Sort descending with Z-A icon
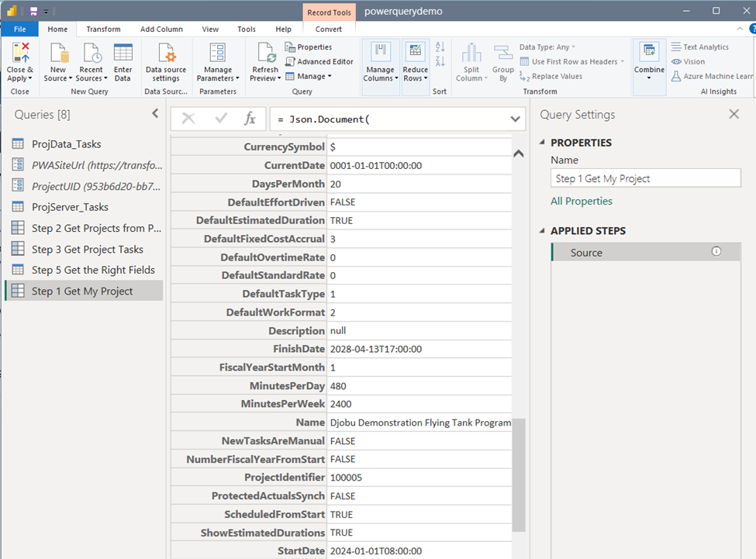The height and width of the screenshot is (559, 756). click(x=440, y=62)
